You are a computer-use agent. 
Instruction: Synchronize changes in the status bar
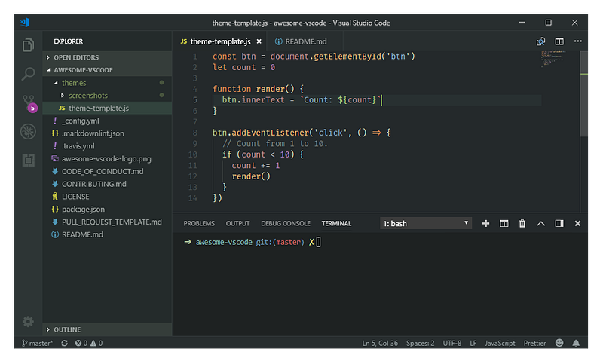[x=64, y=343]
